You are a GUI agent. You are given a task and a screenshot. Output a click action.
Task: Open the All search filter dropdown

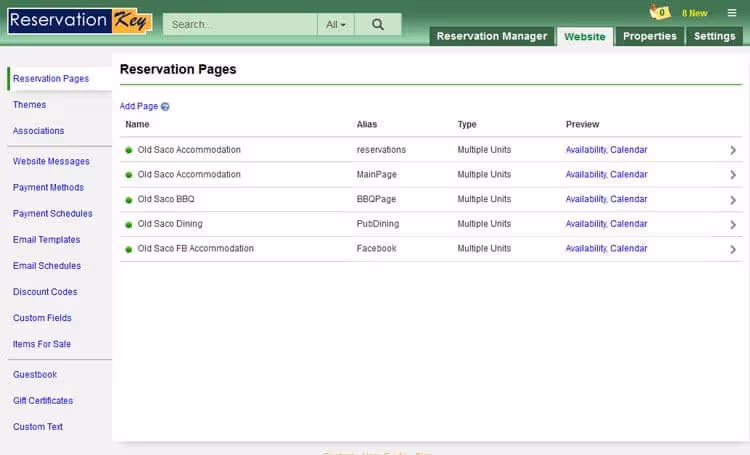[336, 25]
